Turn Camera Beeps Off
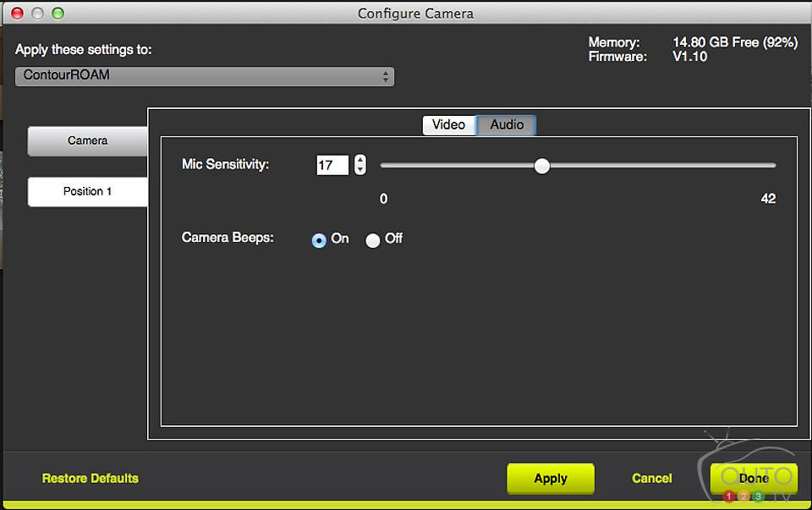This screenshot has height=510, width=812. [x=372, y=240]
